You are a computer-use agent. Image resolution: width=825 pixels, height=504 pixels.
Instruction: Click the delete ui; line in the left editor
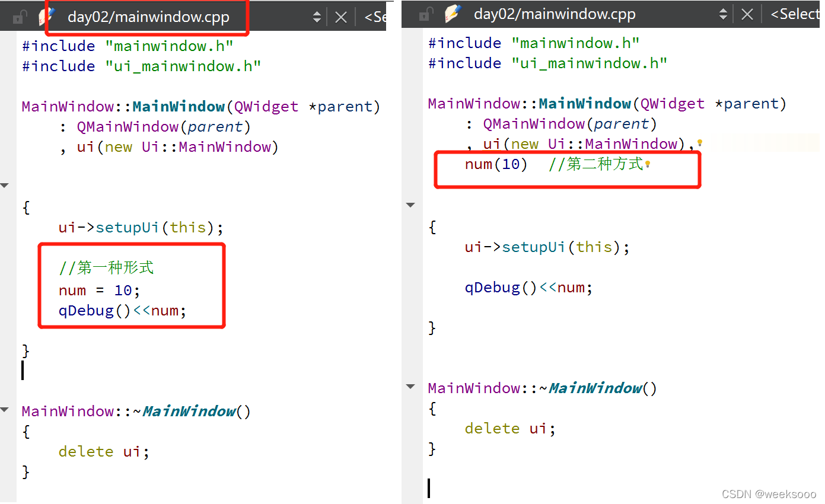tap(104, 452)
